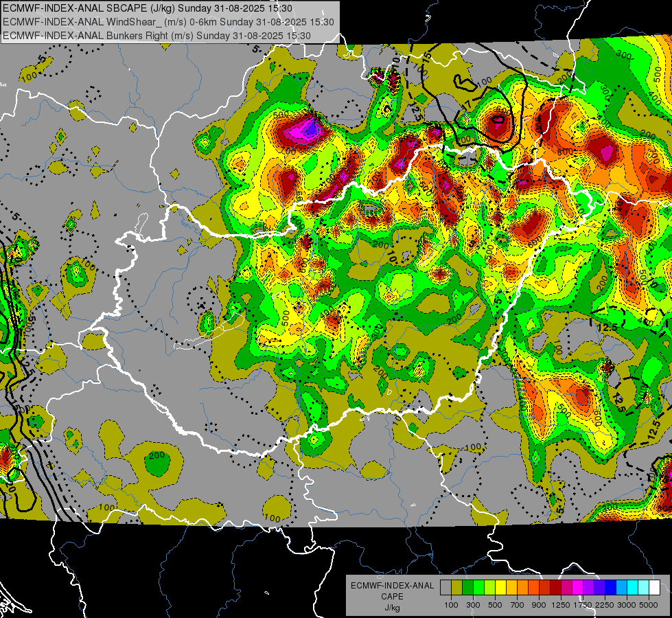Click the 1250 tick label in legend
This screenshot has height=618, width=672.
point(561,605)
